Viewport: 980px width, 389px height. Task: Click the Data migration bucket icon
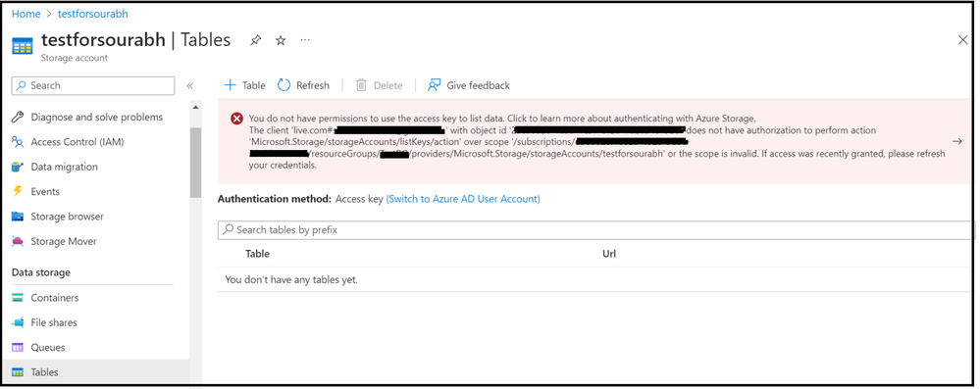(x=18, y=167)
